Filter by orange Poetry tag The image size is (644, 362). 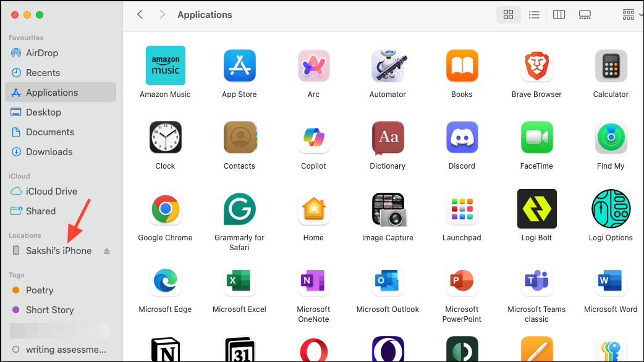click(x=61, y=290)
